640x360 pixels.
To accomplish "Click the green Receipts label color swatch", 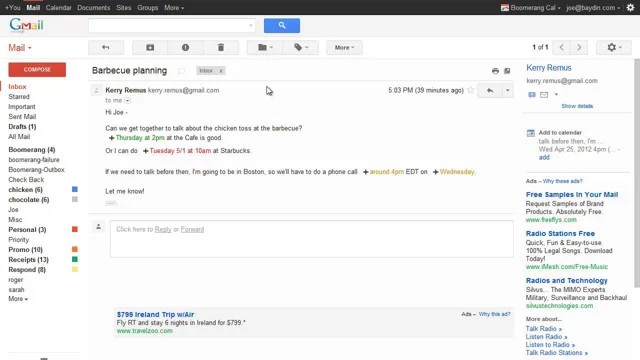I will point(75,259).
